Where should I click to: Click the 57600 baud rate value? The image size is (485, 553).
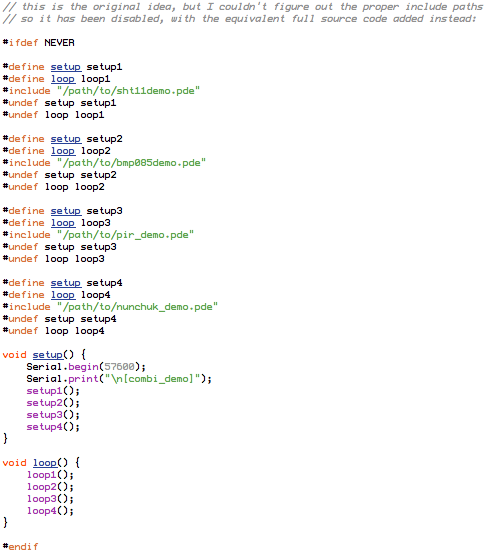point(119,367)
